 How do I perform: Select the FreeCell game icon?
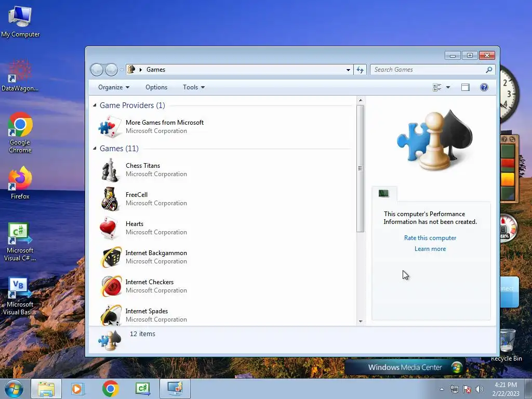[110, 199]
